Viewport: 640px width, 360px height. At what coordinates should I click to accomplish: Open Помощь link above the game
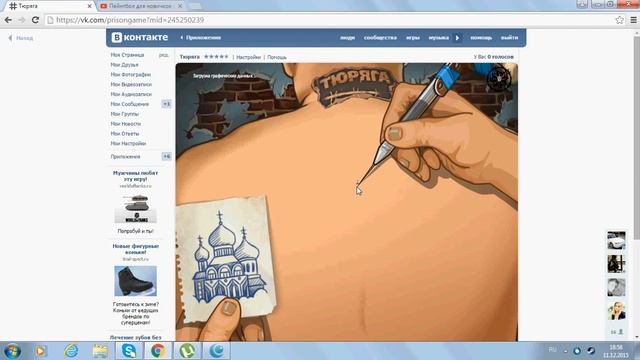(x=277, y=57)
